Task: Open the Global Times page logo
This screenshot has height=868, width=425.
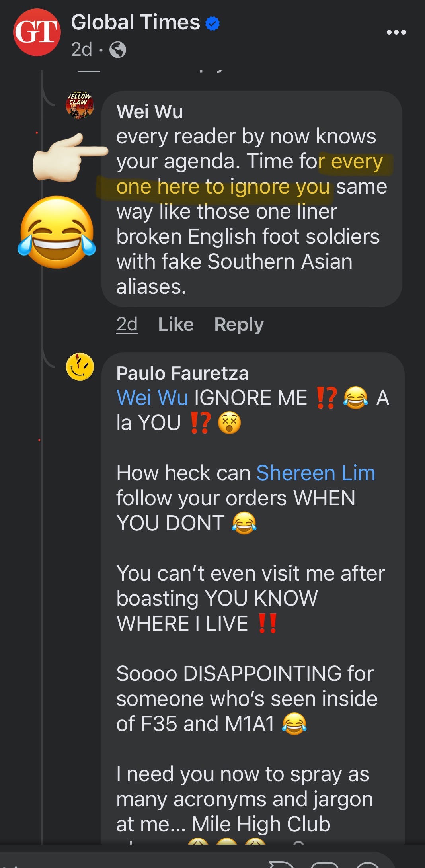Action: click(37, 32)
